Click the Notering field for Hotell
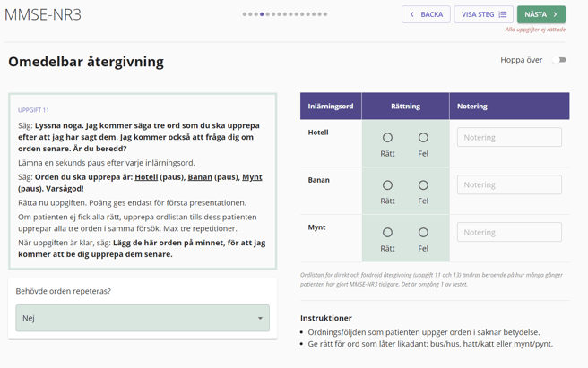588x368 pixels. click(x=509, y=137)
